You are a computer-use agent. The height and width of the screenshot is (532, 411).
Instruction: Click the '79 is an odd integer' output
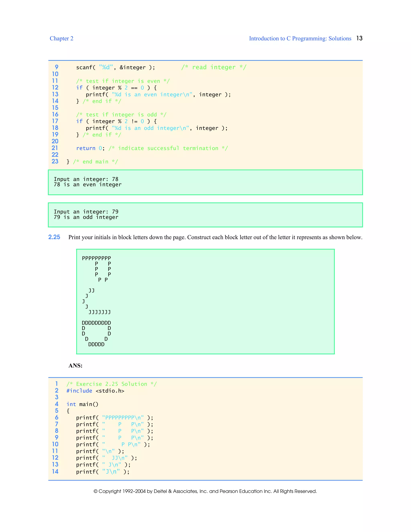click(x=86, y=217)
